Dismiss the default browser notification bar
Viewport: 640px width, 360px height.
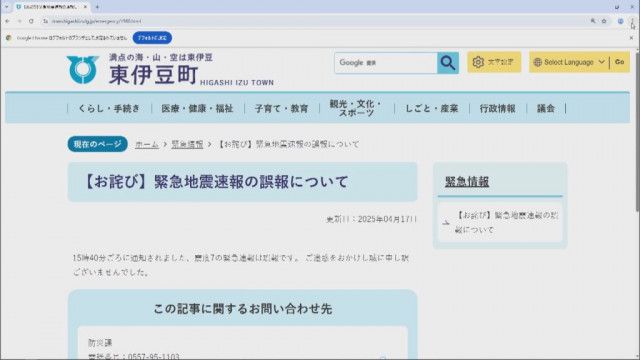pyautogui.click(x=631, y=38)
